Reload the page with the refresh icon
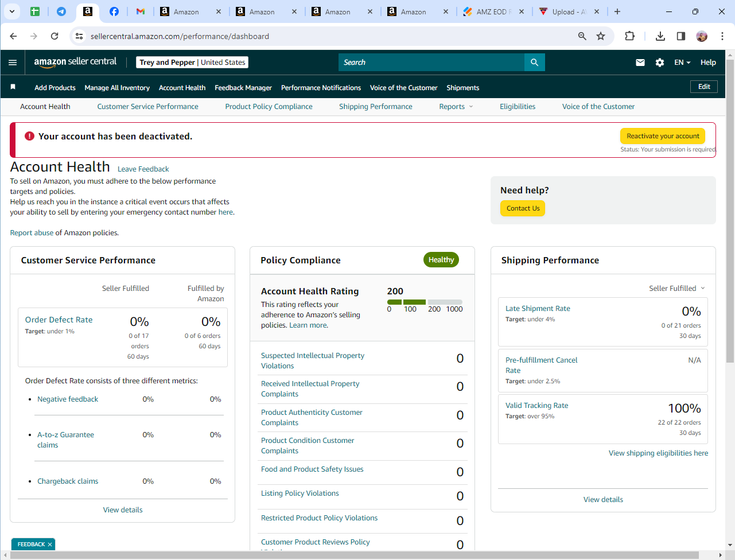 (55, 36)
